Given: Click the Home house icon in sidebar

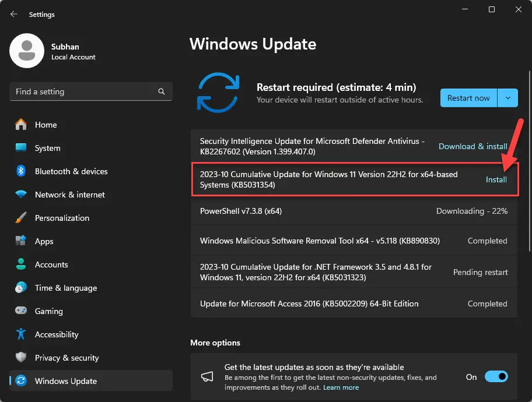Looking at the screenshot, I should pos(21,125).
